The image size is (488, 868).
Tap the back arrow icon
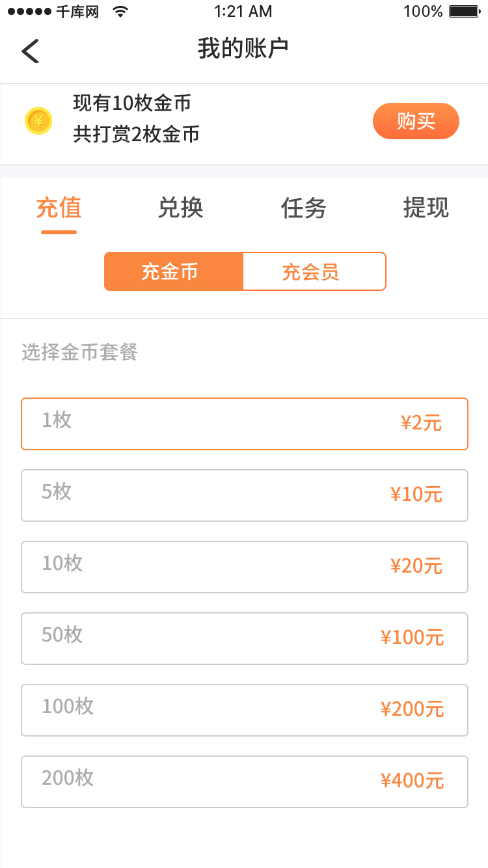tap(30, 51)
